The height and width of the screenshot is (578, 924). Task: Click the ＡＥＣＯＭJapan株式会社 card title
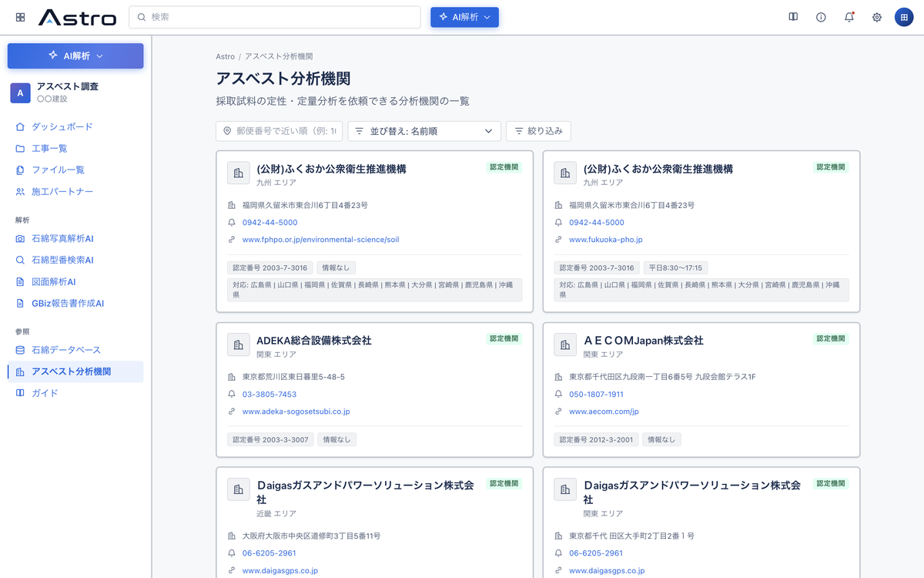tap(643, 340)
